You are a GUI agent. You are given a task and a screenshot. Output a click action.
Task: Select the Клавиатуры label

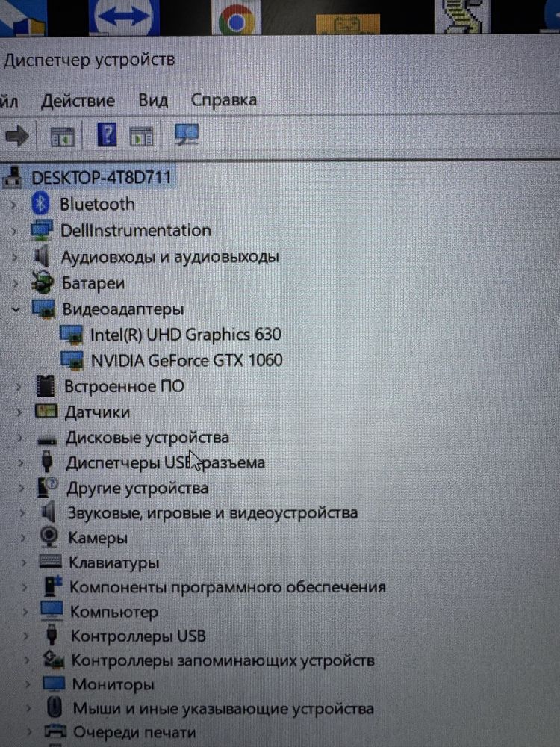(x=113, y=562)
